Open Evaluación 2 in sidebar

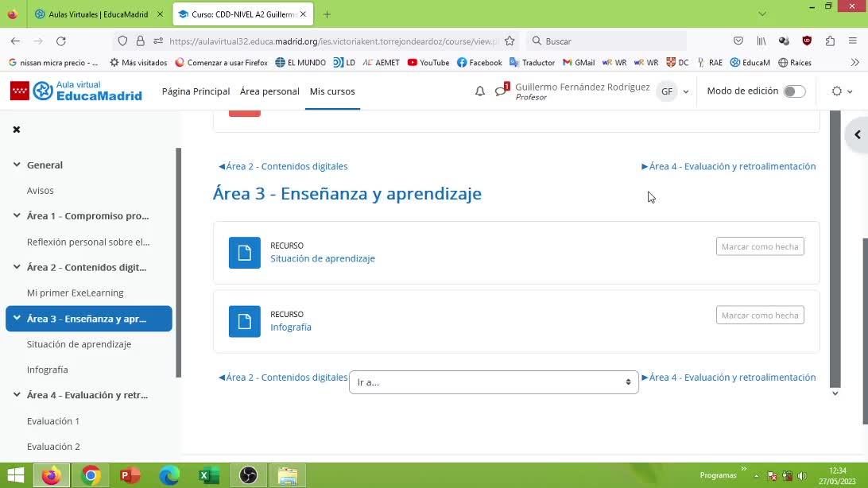53,447
